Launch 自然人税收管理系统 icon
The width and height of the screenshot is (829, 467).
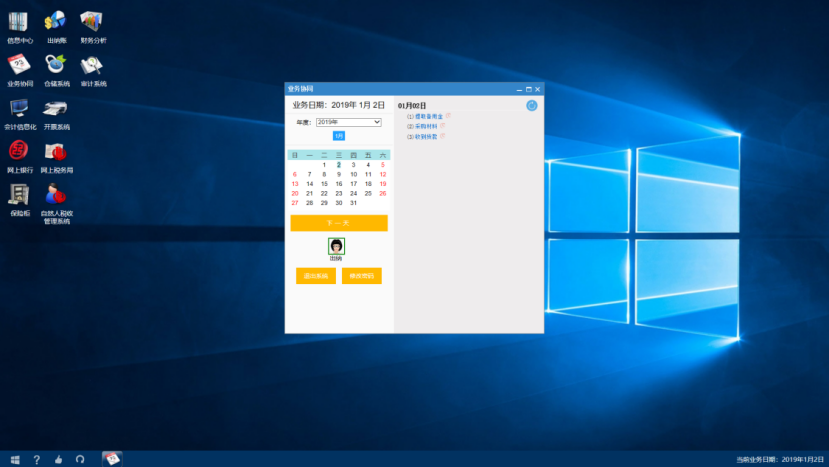point(56,204)
